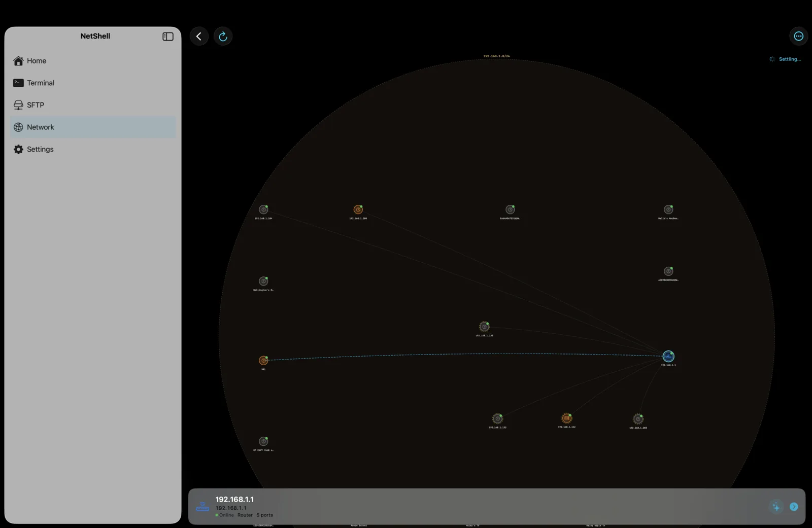Select the orange 192.168.1.200 device node
The height and width of the screenshot is (528, 812).
pos(358,209)
